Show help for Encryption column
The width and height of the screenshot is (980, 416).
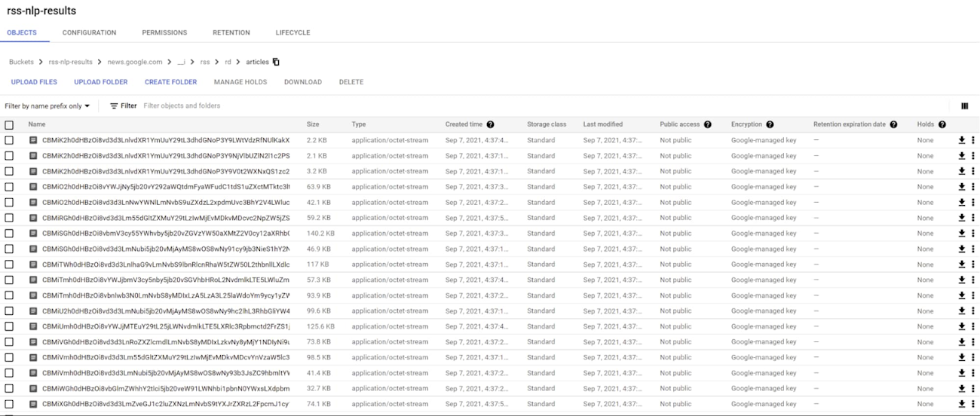click(x=770, y=124)
